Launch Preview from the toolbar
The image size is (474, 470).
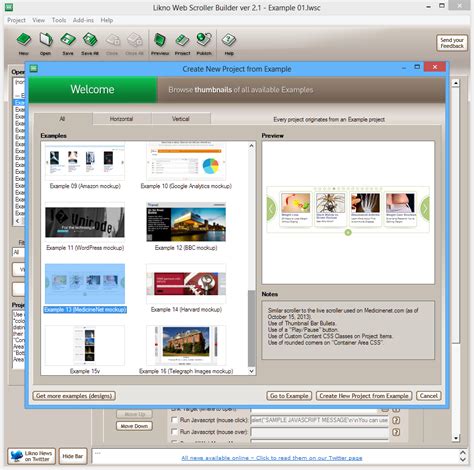point(160,40)
